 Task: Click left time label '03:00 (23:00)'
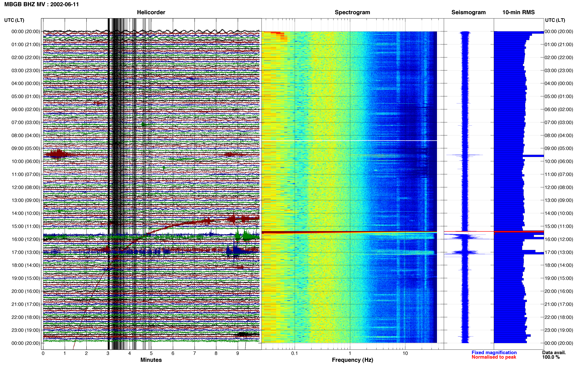[26, 70]
